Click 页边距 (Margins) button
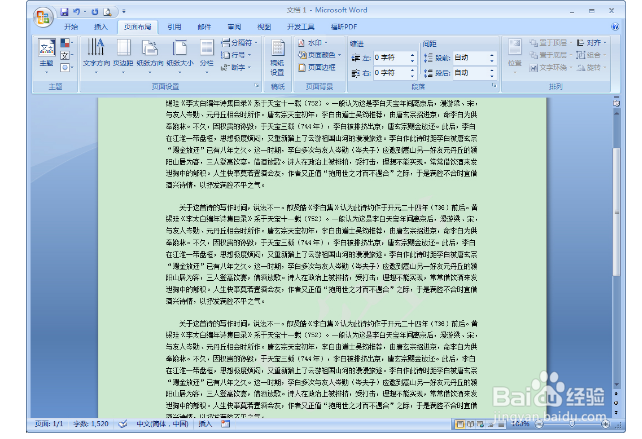 tap(123, 56)
